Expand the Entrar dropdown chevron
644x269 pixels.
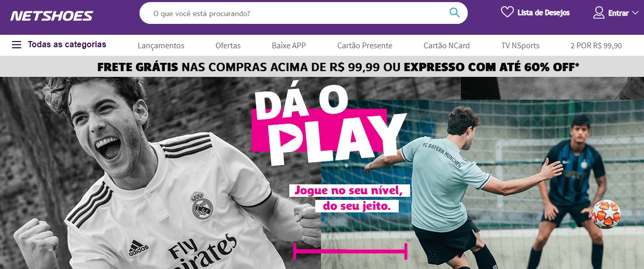pos(636,13)
